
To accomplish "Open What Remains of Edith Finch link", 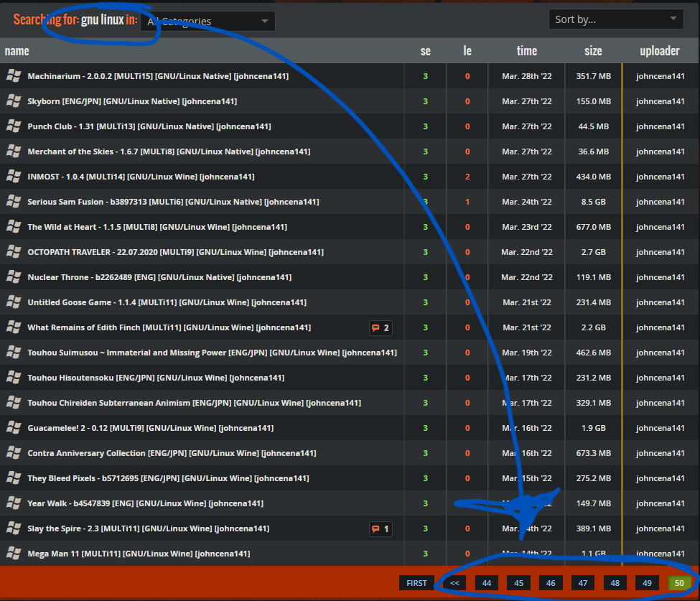I will coord(169,327).
